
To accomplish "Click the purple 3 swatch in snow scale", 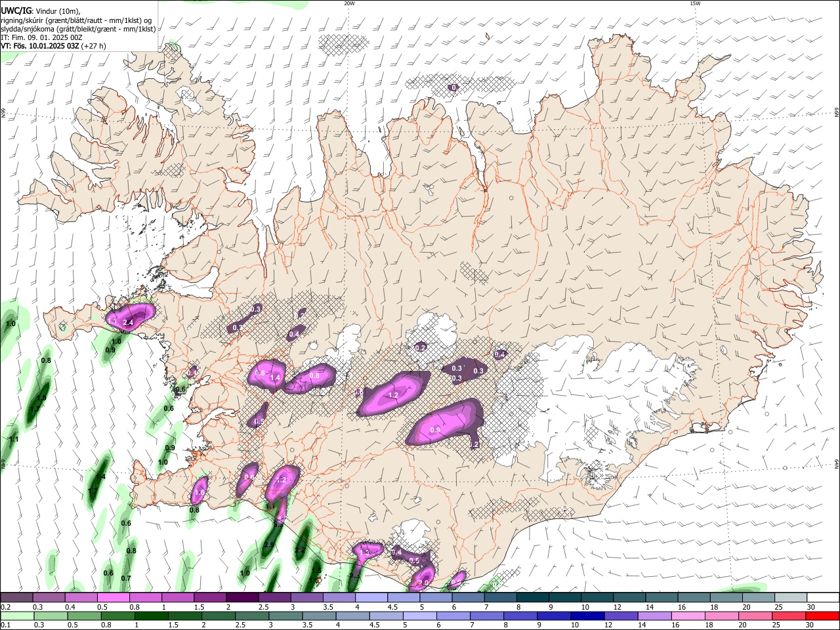I will point(307,597).
